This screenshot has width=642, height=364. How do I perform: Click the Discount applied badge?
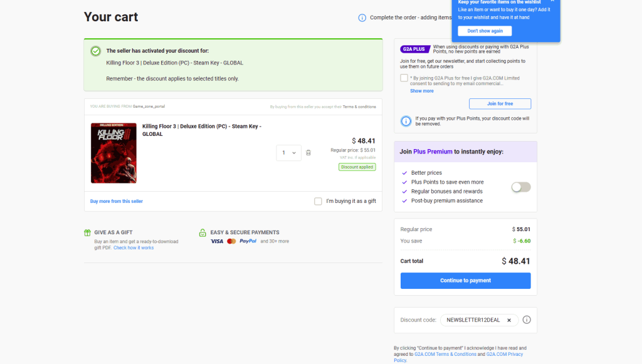pyautogui.click(x=357, y=167)
